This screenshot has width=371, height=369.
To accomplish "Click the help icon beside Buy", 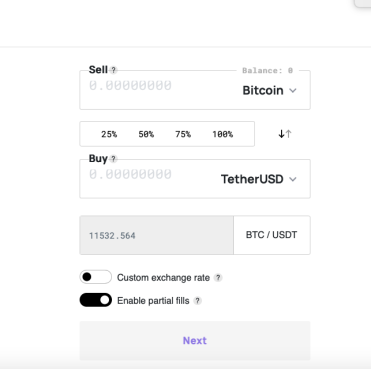I will pyautogui.click(x=113, y=159).
